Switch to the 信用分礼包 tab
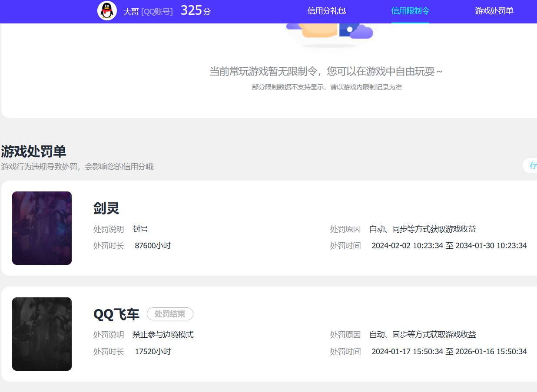The image size is (537, 392). (x=326, y=11)
